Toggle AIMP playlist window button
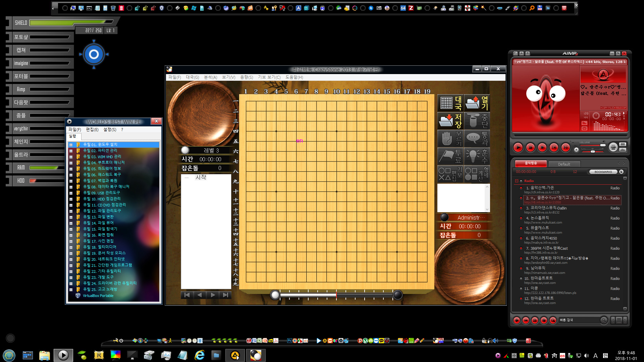 623,144
